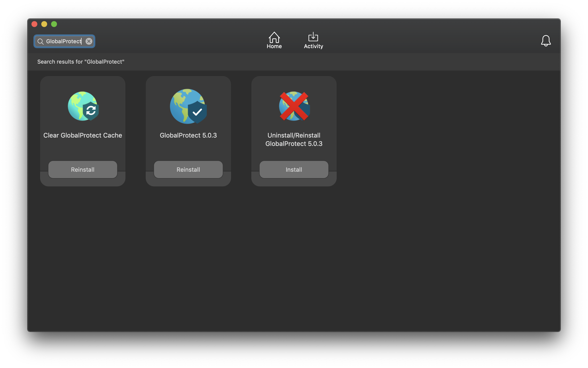Viewport: 588px width, 368px height.
Task: Clear the search field with the X icon
Action: coord(89,41)
